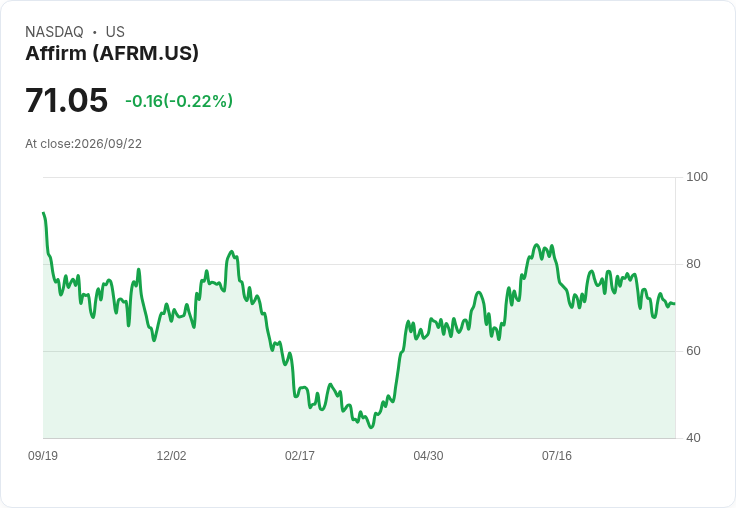Click the 40 price axis label
This screenshot has width=736, height=508.
click(693, 438)
